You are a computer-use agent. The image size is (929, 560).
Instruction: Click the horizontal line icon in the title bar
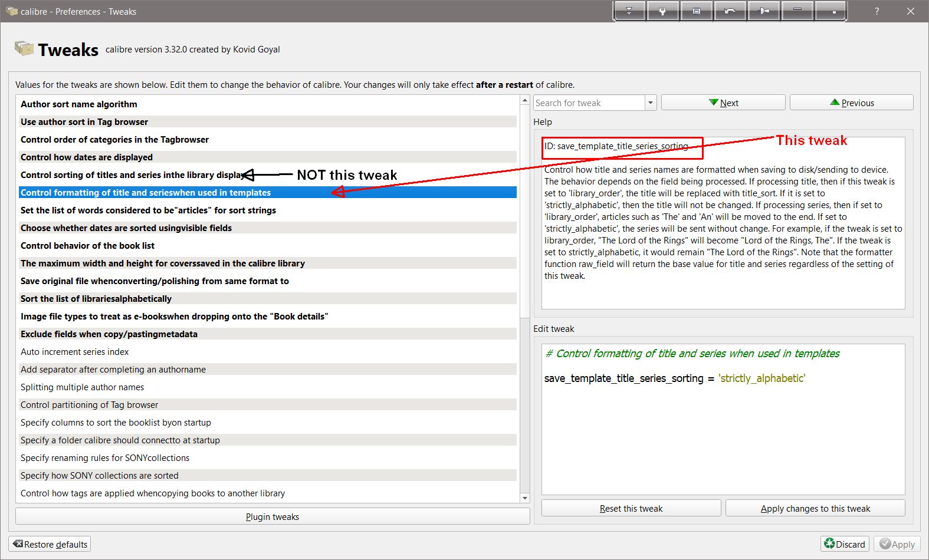click(x=797, y=11)
